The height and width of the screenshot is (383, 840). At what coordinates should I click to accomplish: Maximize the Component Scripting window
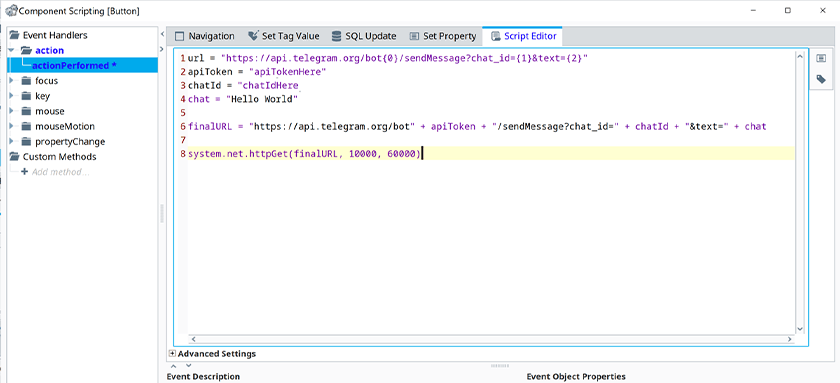click(x=788, y=10)
